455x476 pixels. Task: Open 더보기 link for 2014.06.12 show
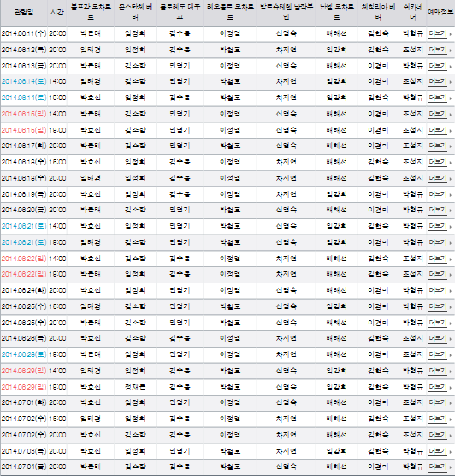(x=438, y=50)
